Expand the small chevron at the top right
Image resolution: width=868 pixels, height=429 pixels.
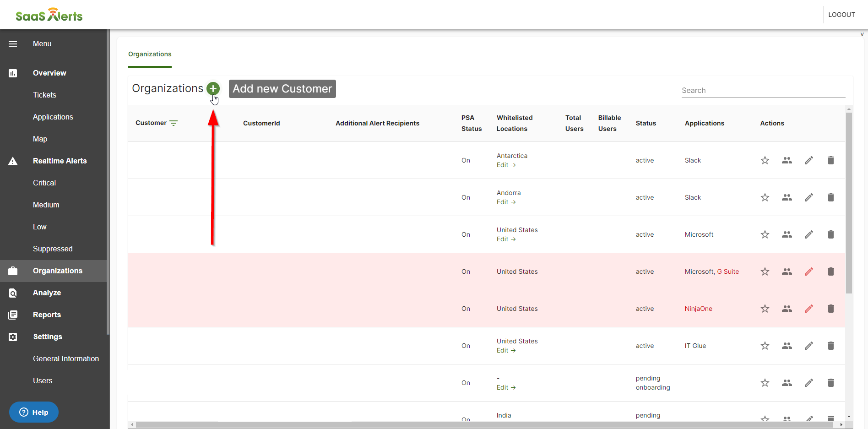point(863,34)
